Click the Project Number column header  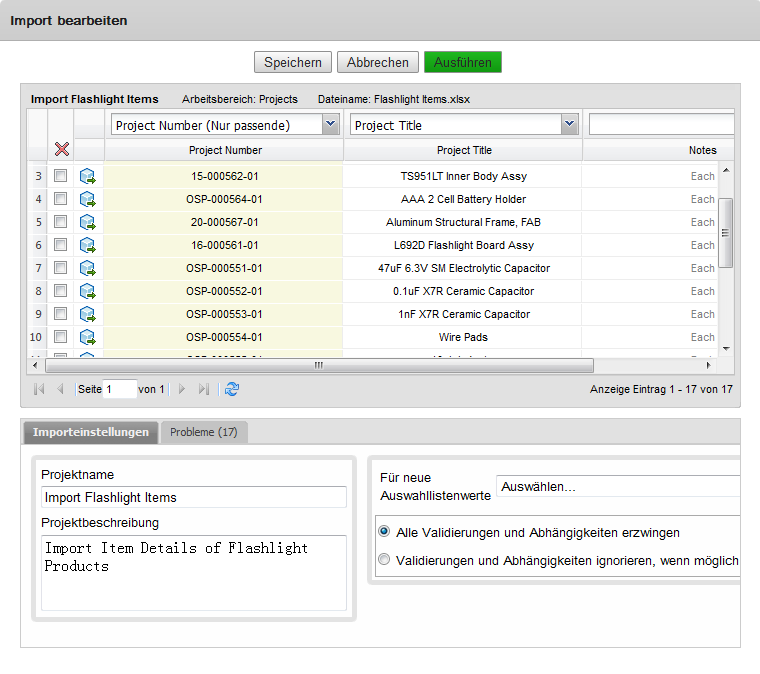point(225,150)
